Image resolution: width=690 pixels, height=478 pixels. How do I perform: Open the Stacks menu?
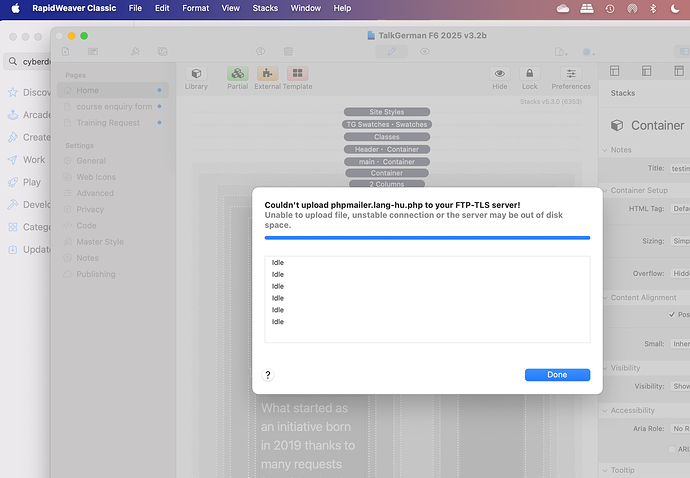click(x=265, y=8)
